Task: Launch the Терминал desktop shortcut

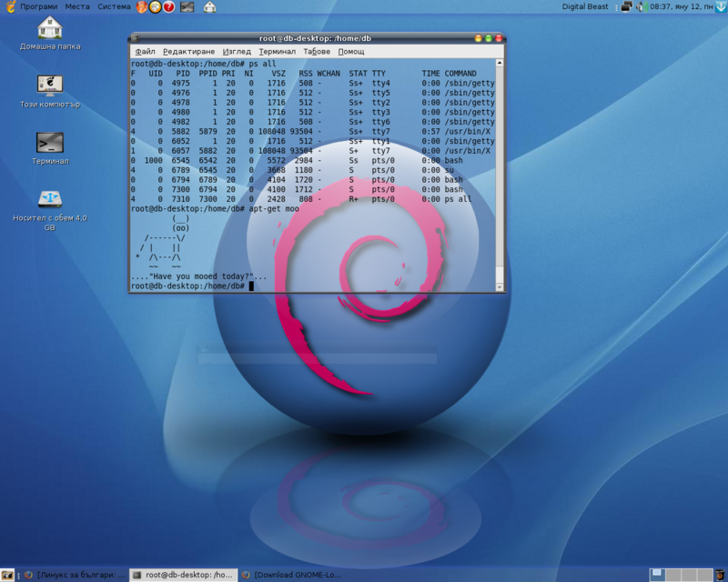Action: pos(50,143)
